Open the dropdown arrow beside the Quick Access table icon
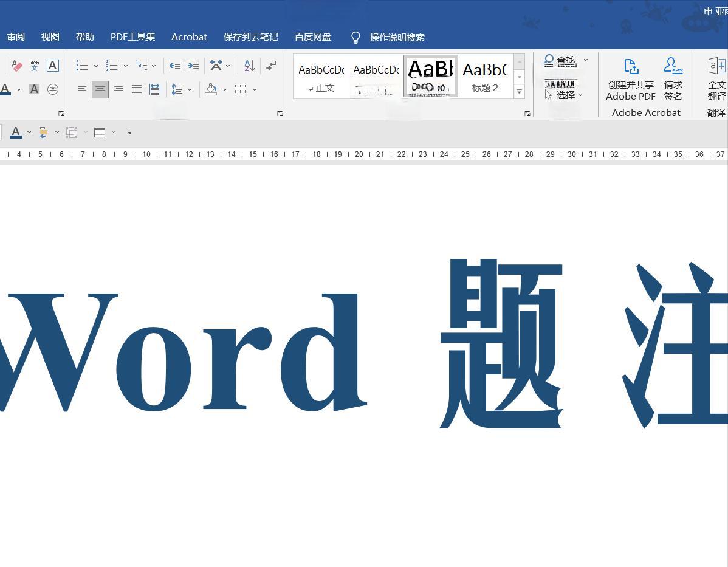 113,133
